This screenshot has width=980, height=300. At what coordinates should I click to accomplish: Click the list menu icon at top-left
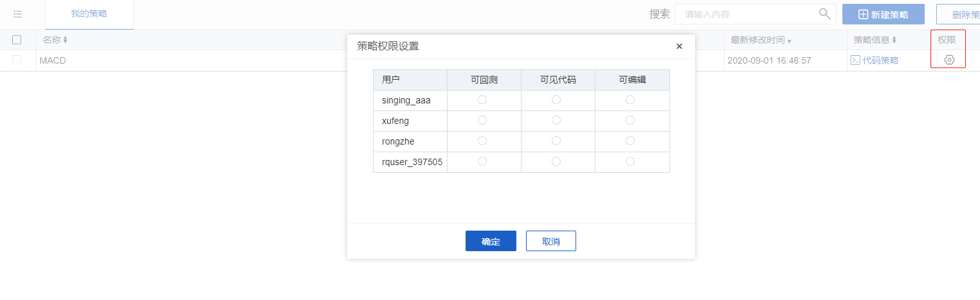(18, 13)
